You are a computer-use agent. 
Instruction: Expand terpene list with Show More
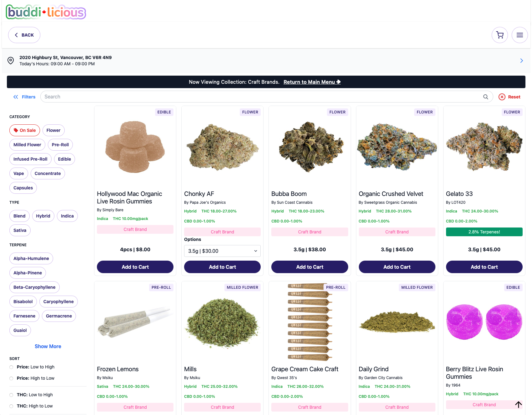pyautogui.click(x=48, y=346)
